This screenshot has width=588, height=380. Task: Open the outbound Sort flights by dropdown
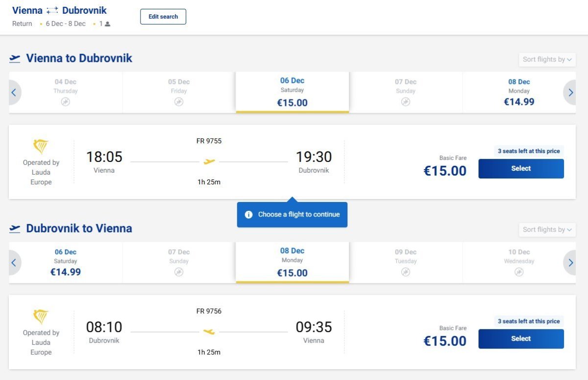point(547,60)
